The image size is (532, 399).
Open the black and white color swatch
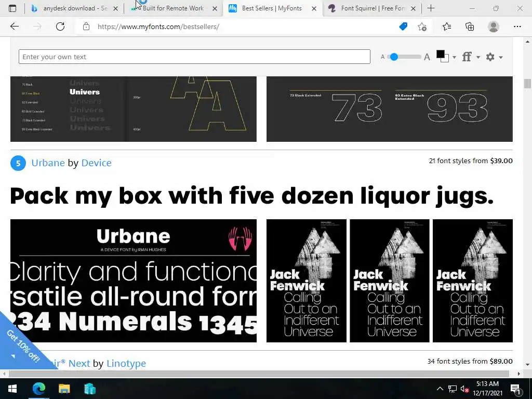[x=443, y=56]
